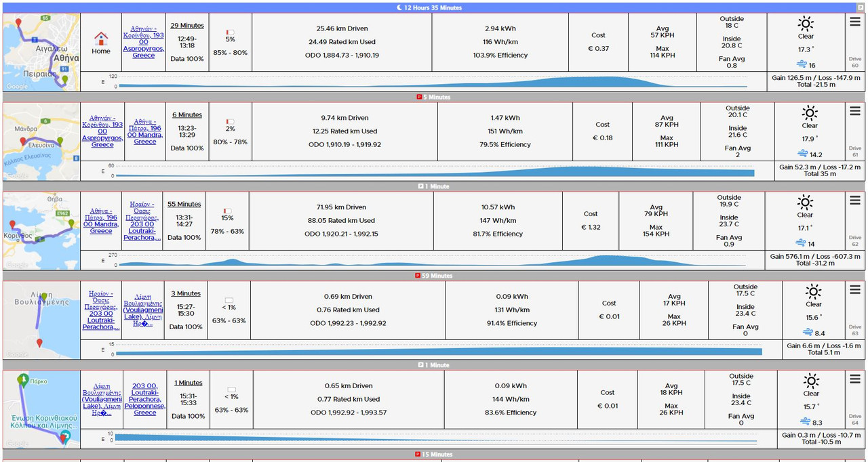Click the moon icon beside 12 Hours 35 Minutes
868x462 pixels.
(399, 7)
